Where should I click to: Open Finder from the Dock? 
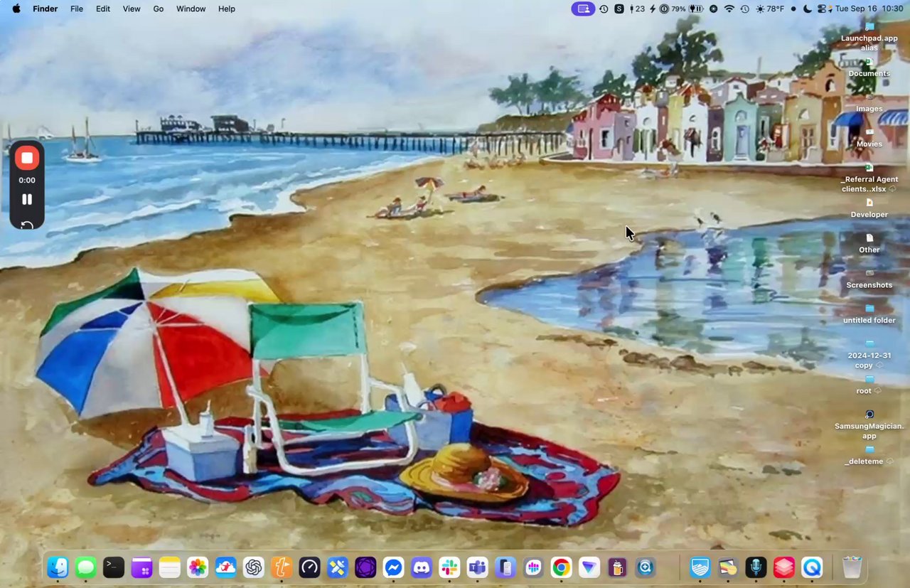click(x=58, y=567)
